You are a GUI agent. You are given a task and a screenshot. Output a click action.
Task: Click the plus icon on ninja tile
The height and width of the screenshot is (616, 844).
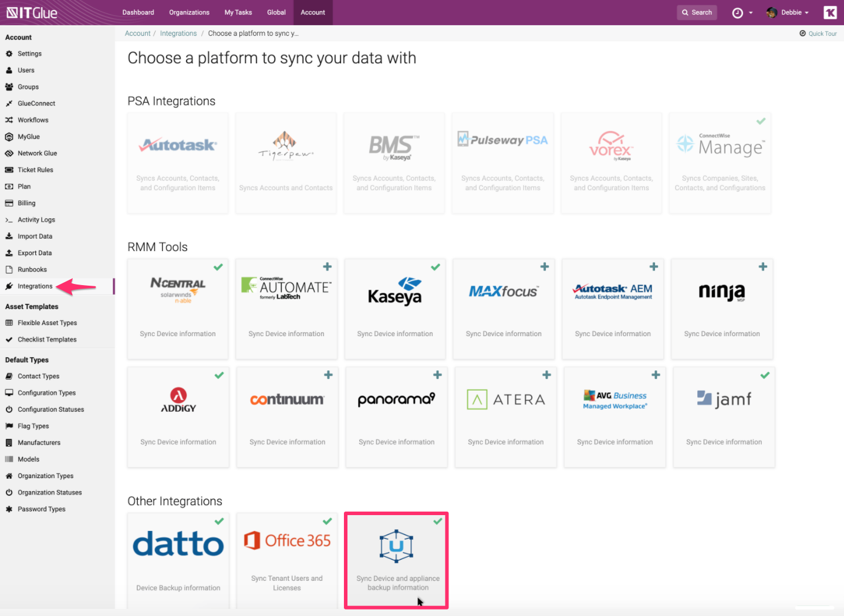[762, 267]
